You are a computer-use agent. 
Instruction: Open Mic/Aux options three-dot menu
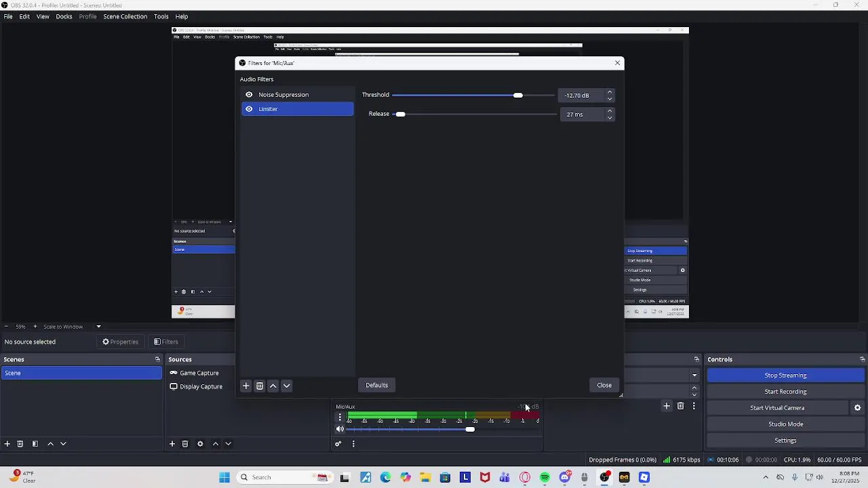click(340, 418)
